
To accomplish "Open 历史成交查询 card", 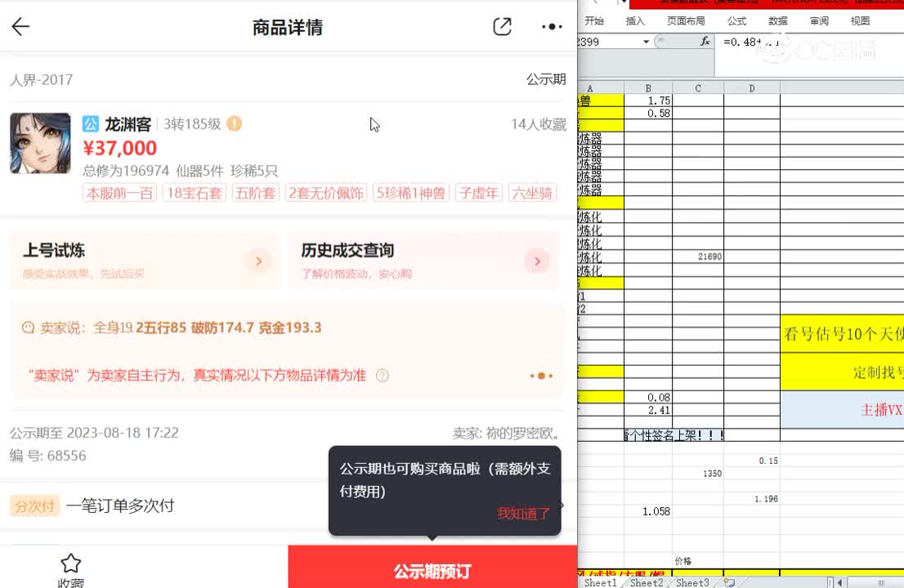I will click(x=423, y=261).
